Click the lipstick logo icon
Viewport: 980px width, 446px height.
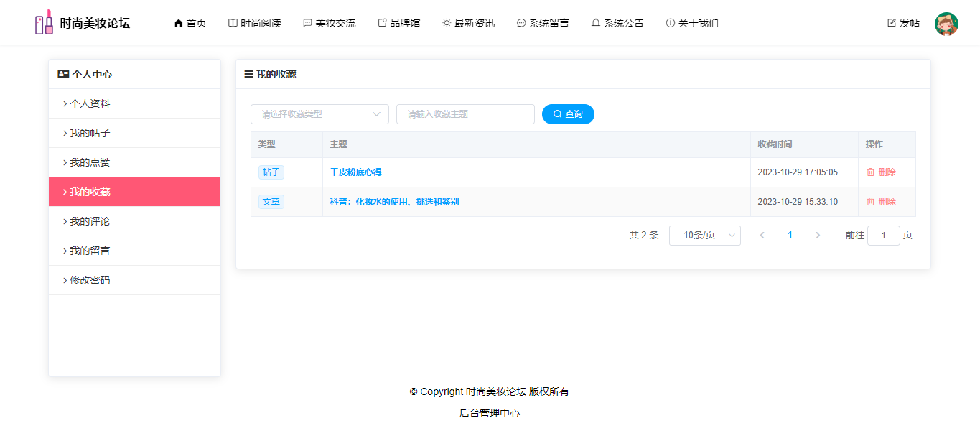click(44, 22)
